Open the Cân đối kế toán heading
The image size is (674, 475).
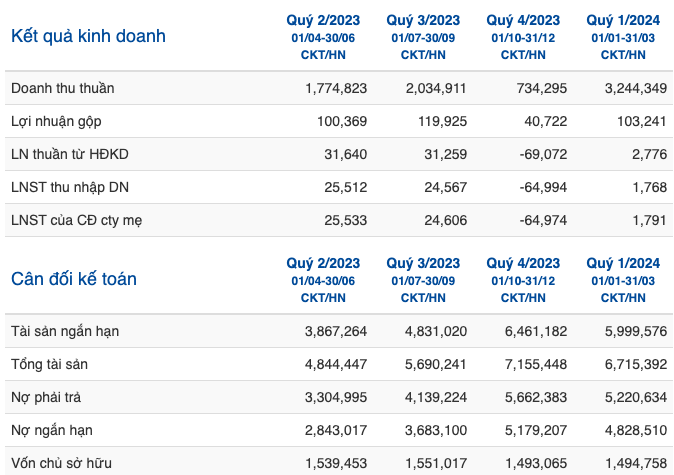pyautogui.click(x=74, y=279)
